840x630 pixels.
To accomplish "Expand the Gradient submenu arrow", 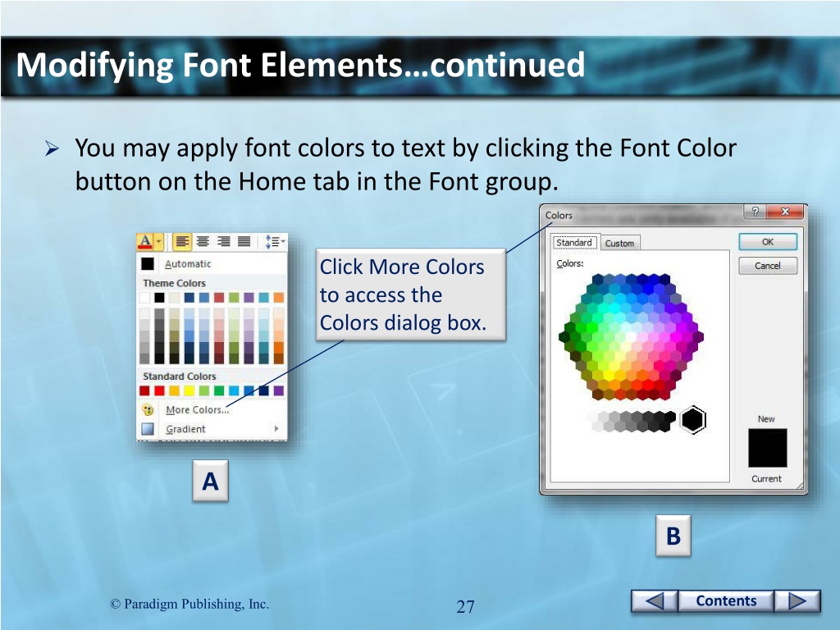I will point(276,429).
